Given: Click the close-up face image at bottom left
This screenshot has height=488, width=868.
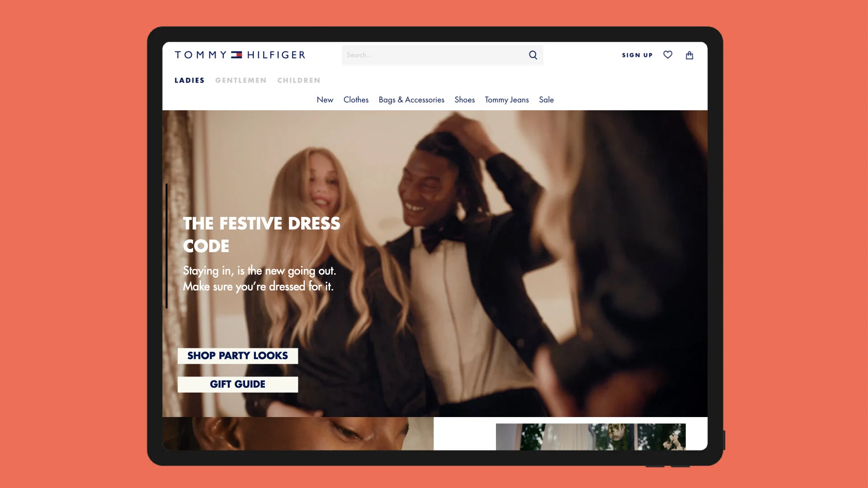Looking at the screenshot, I should [297, 433].
